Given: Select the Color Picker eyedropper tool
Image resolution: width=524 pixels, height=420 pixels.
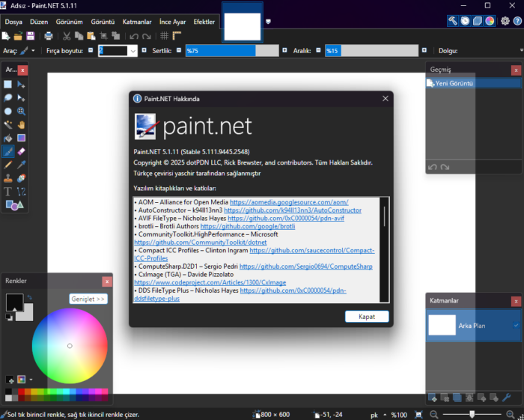Looking at the screenshot, I should (x=21, y=165).
